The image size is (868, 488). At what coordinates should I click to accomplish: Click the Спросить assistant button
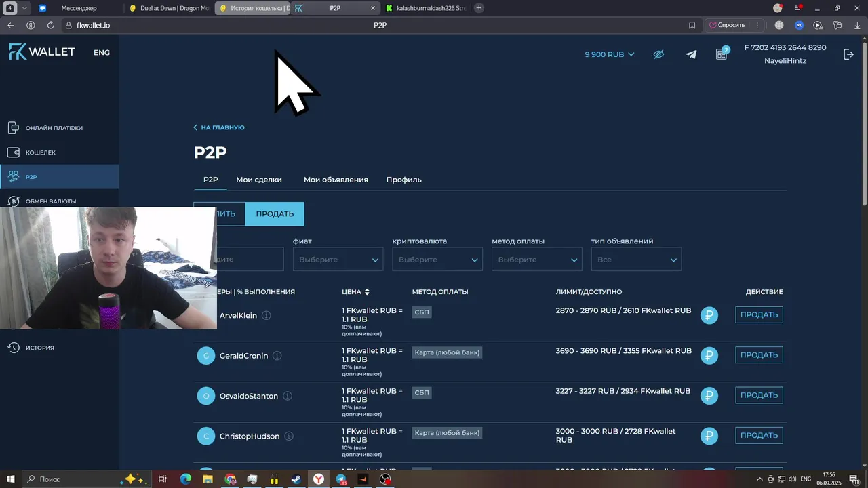point(726,25)
